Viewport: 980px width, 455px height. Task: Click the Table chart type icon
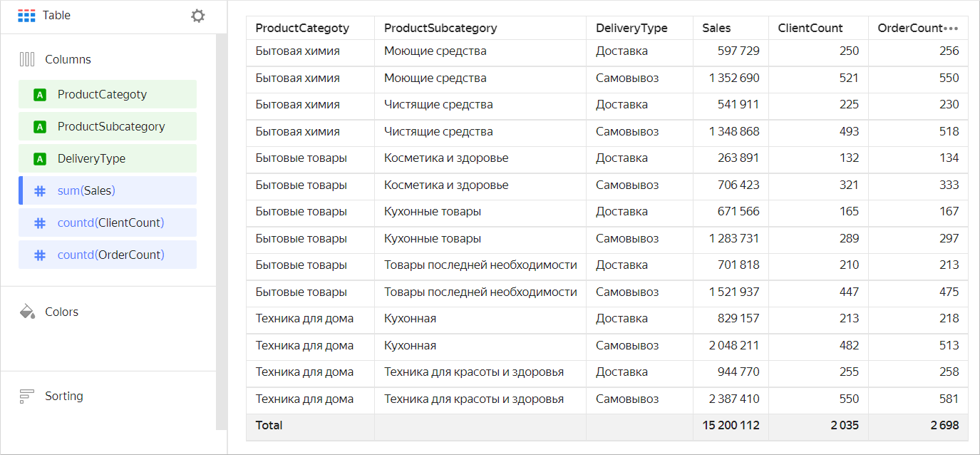point(26,16)
